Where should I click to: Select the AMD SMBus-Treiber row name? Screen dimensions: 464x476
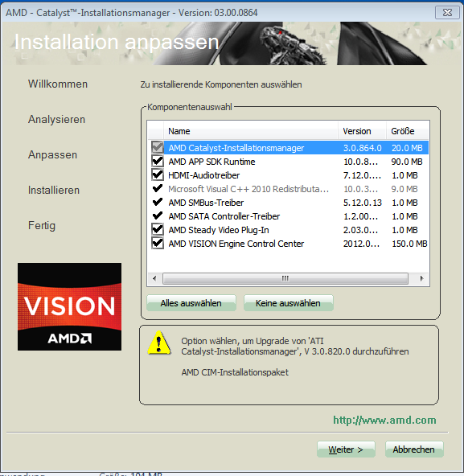[x=206, y=203]
